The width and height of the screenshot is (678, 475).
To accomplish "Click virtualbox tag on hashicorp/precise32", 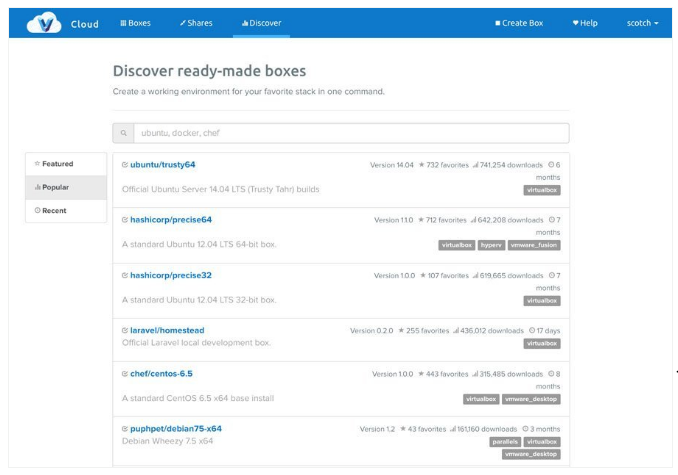I will tap(542, 301).
